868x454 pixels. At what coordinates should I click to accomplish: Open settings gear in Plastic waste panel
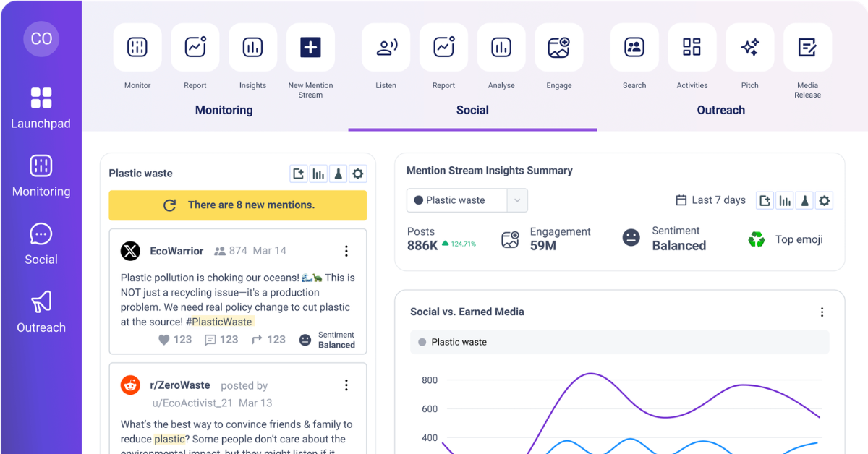pyautogui.click(x=357, y=174)
